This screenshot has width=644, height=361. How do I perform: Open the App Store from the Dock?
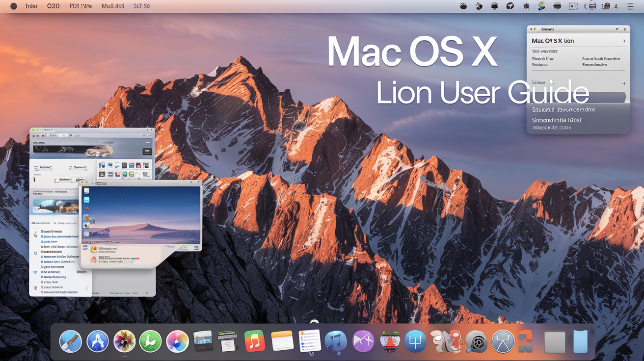coord(98,341)
